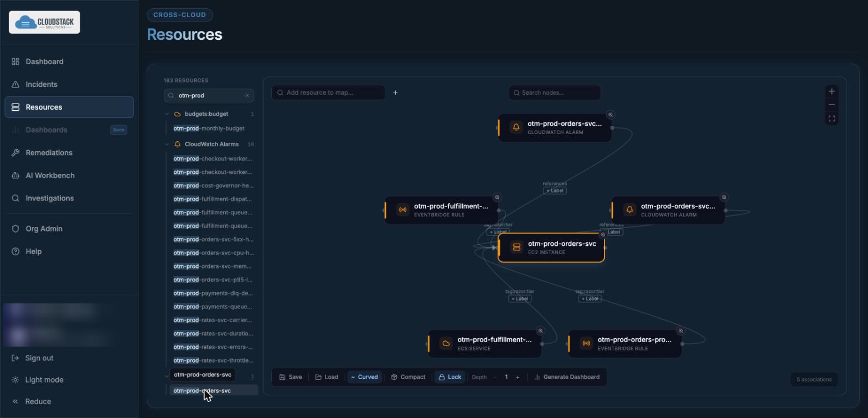The width and height of the screenshot is (868, 418).
Task: Clear the otm-prod search filter
Action: coord(247,95)
